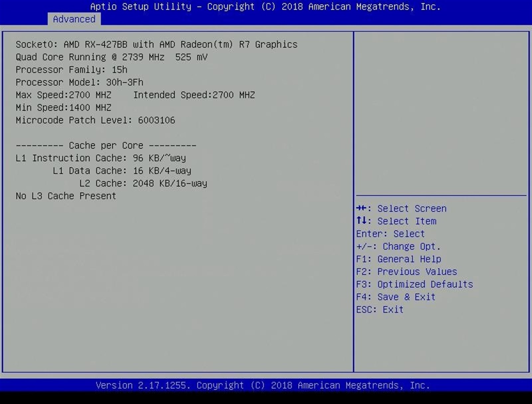
Task: Click the F2: Previous Values entry
Action: tap(407, 271)
